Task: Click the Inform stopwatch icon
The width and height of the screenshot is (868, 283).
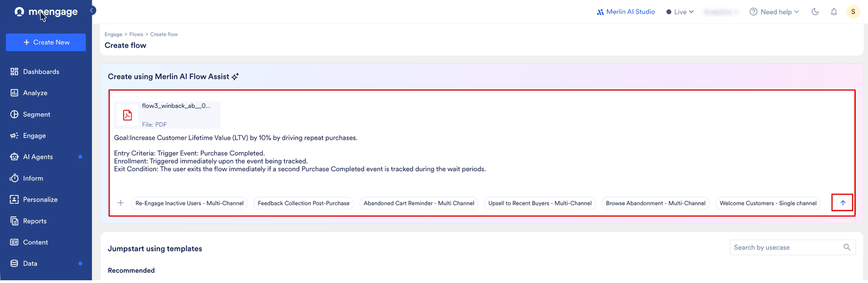Action: pyautogui.click(x=15, y=178)
